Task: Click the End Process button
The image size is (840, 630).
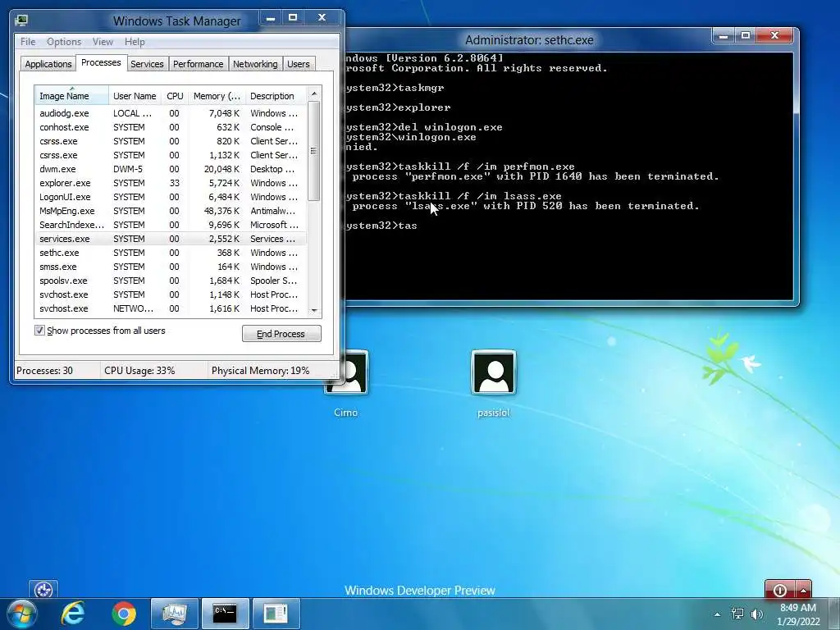Action: 281,334
